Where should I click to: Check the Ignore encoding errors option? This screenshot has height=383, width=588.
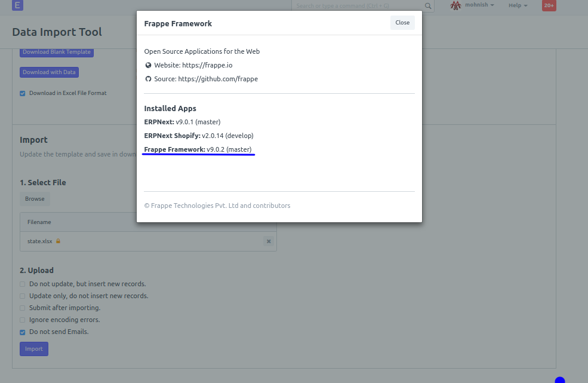[22, 320]
